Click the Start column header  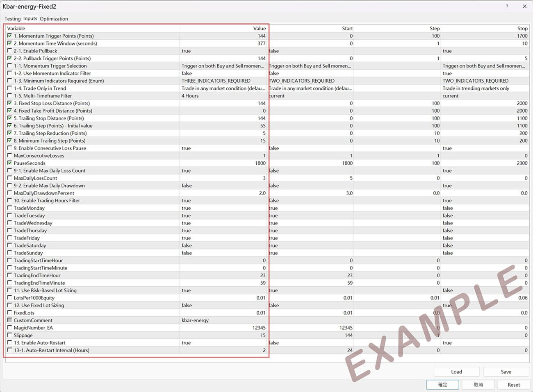[x=311, y=28]
